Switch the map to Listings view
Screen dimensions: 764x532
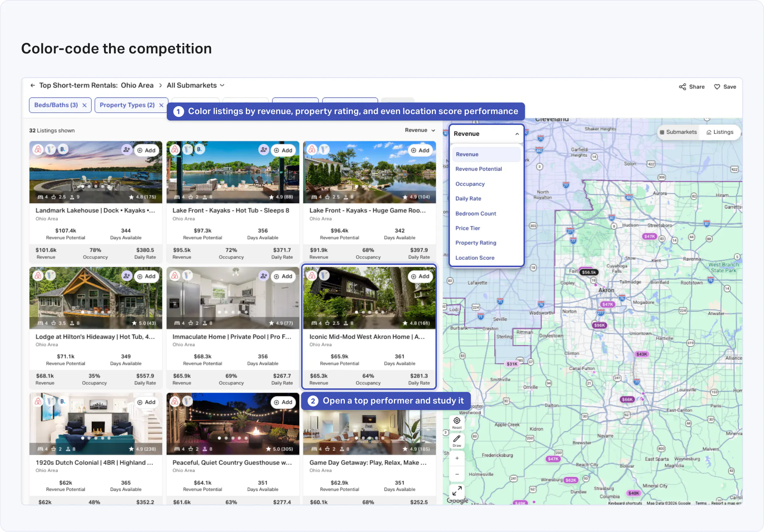[x=720, y=132]
